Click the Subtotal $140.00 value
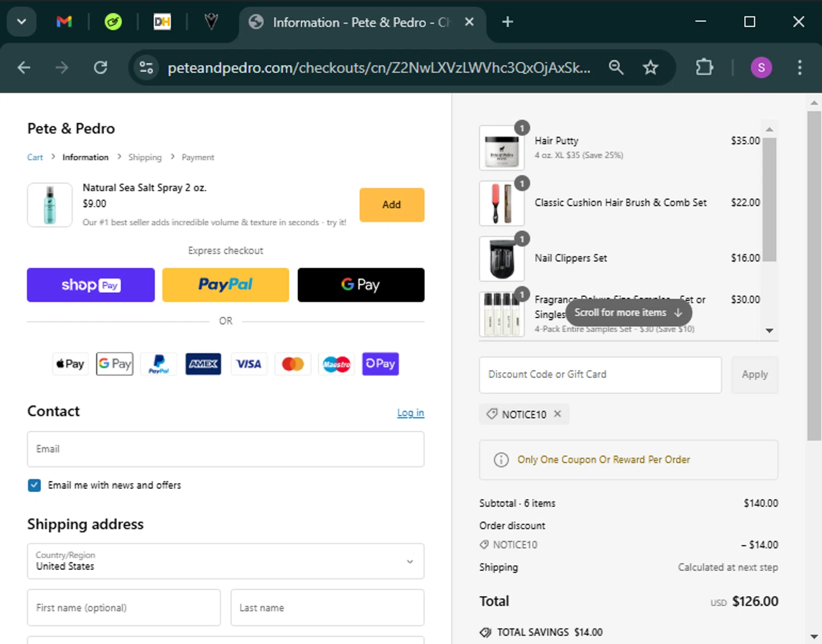 tap(761, 503)
